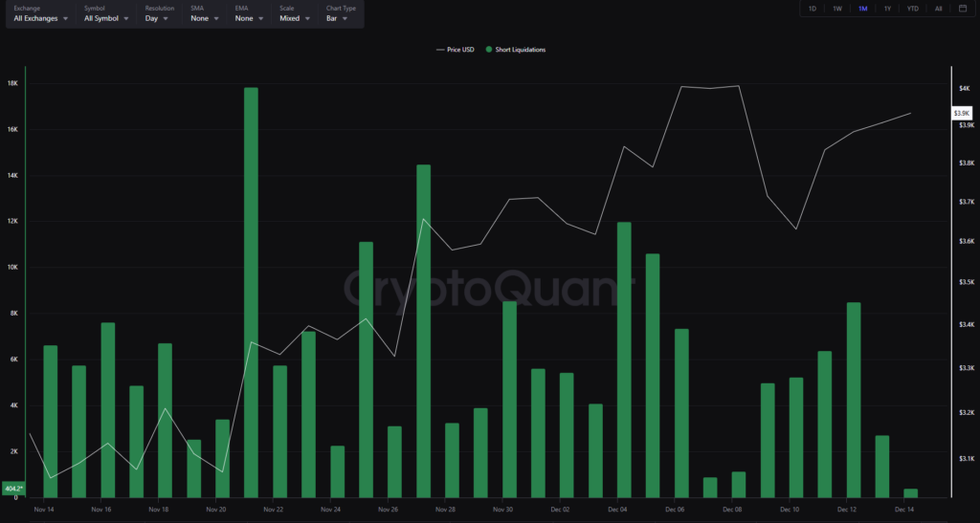Click the Nov 28 x-axis date label
Screen dimensions: 980x523
445,510
